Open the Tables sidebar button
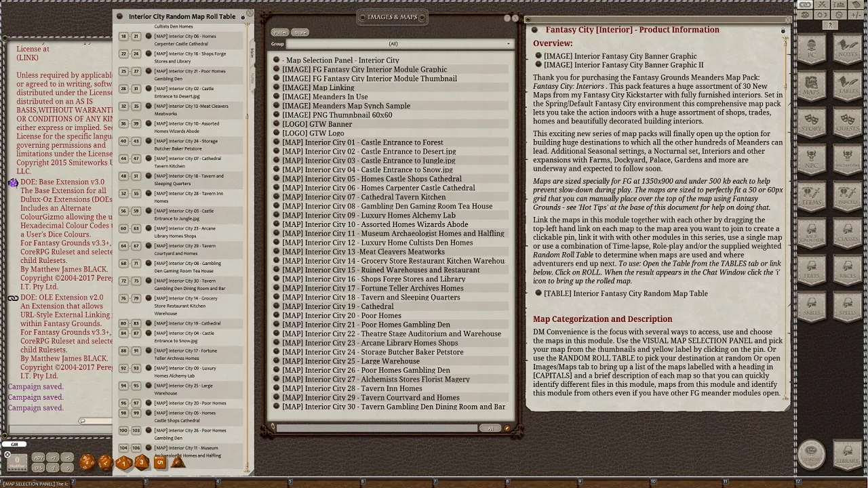The image size is (868, 488). (x=848, y=86)
